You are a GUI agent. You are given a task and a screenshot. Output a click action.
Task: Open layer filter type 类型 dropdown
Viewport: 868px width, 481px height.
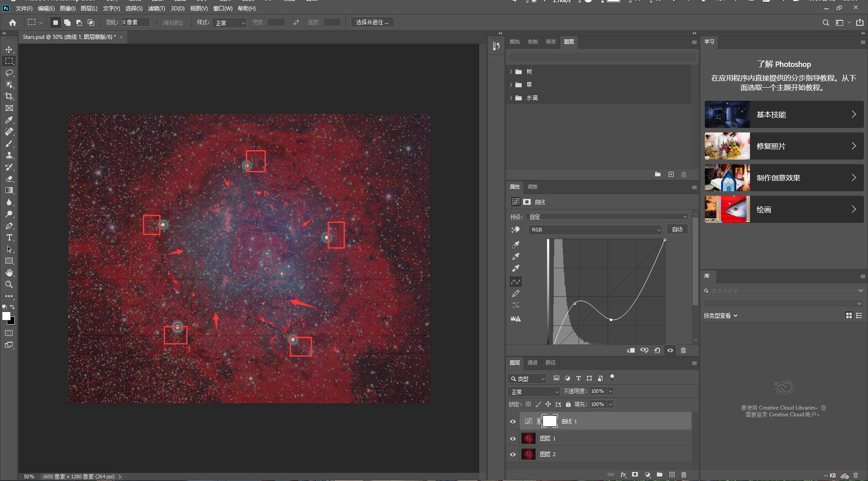tap(528, 378)
